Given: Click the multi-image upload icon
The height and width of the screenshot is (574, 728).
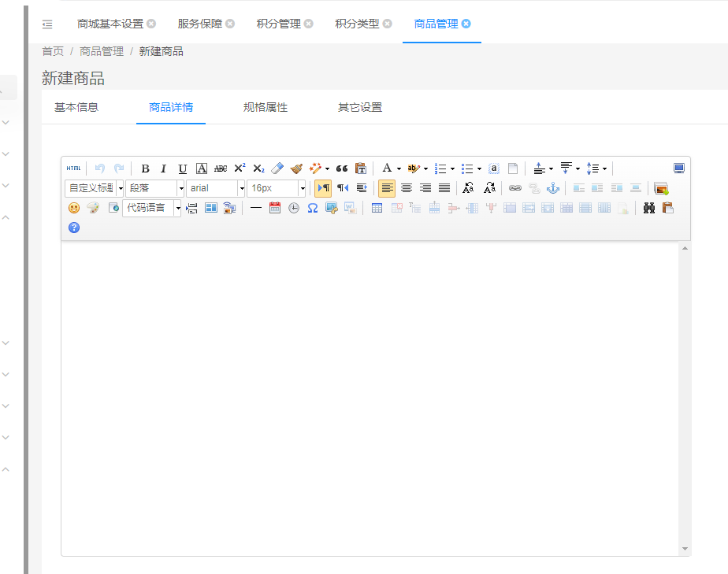Looking at the screenshot, I should tap(661, 188).
